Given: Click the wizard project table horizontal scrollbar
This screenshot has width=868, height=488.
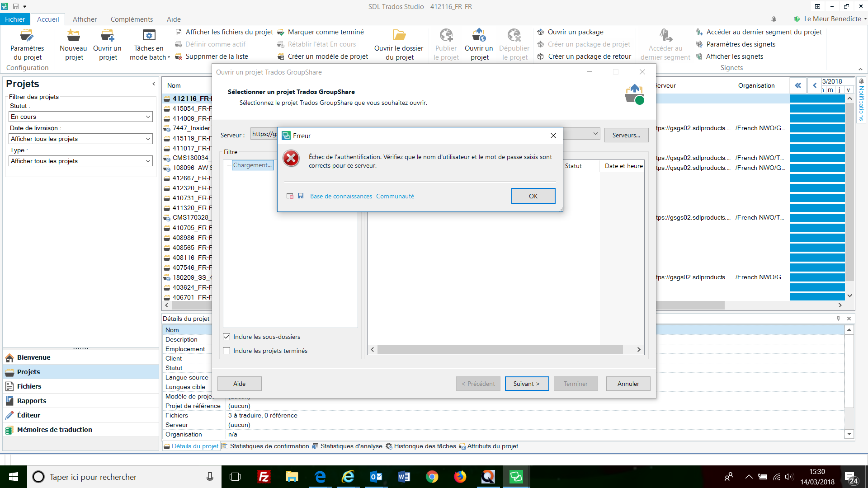Looking at the screenshot, I should pos(500,349).
